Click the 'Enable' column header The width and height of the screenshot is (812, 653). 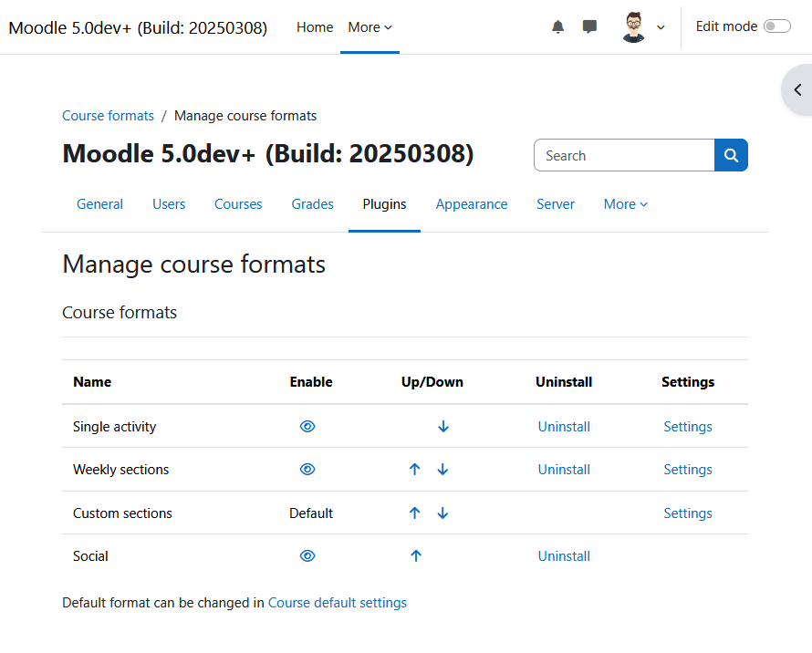(311, 382)
